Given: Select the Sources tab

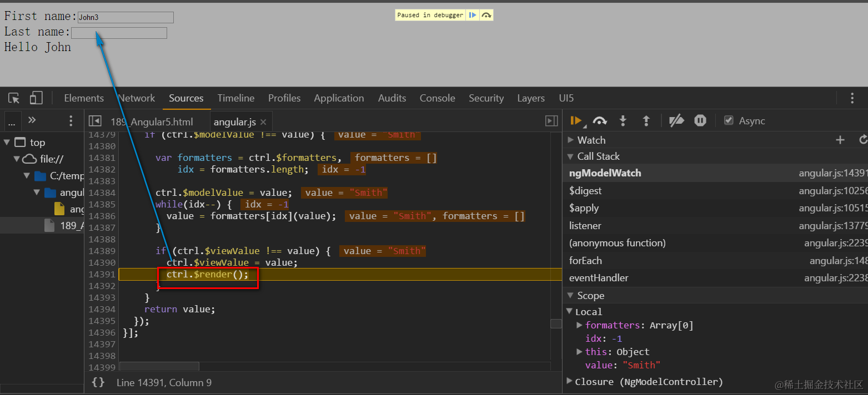Looking at the screenshot, I should pos(186,98).
